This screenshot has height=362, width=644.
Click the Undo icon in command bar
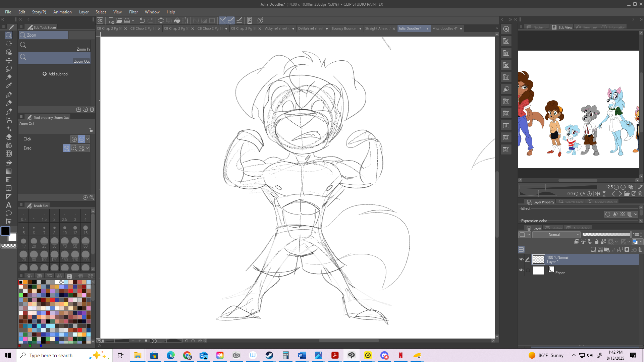pos(142,20)
